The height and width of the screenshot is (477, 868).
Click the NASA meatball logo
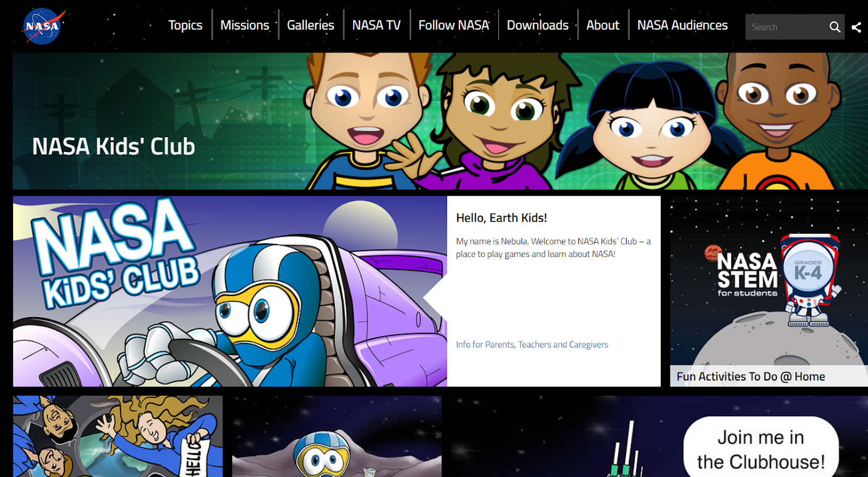point(43,26)
